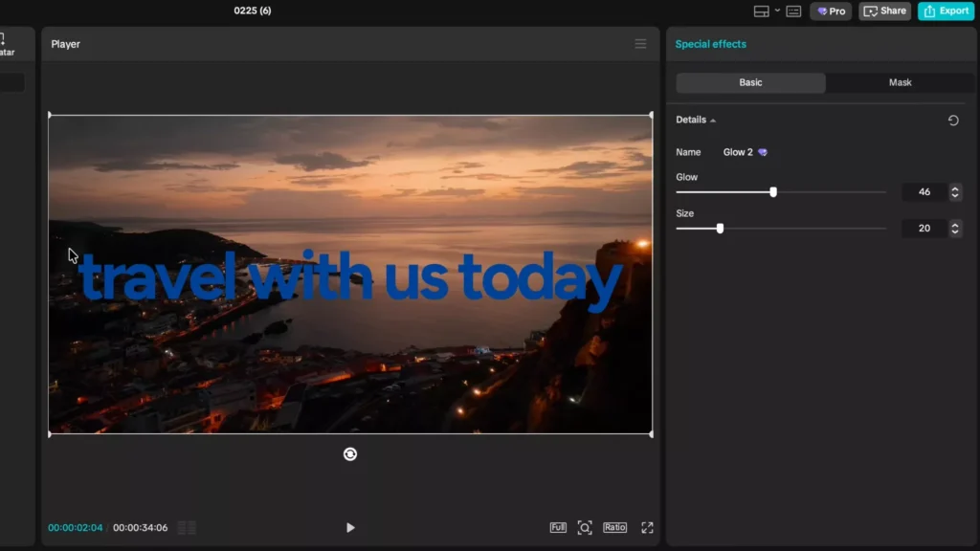Open the Share dialog
The height and width of the screenshot is (551, 980).
884,11
